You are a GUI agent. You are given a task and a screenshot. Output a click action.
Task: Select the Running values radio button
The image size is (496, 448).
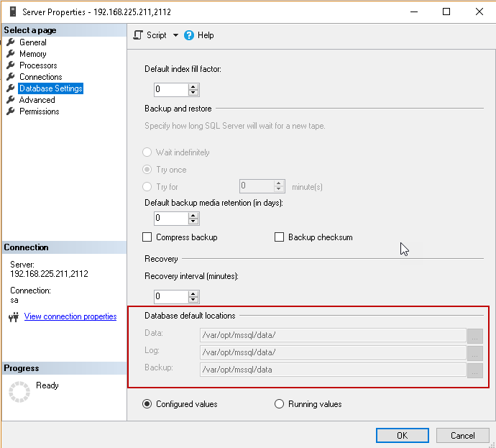pos(280,404)
